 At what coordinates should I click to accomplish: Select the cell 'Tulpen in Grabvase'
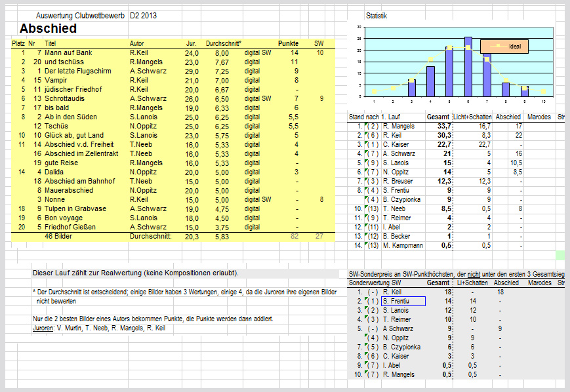coord(75,209)
